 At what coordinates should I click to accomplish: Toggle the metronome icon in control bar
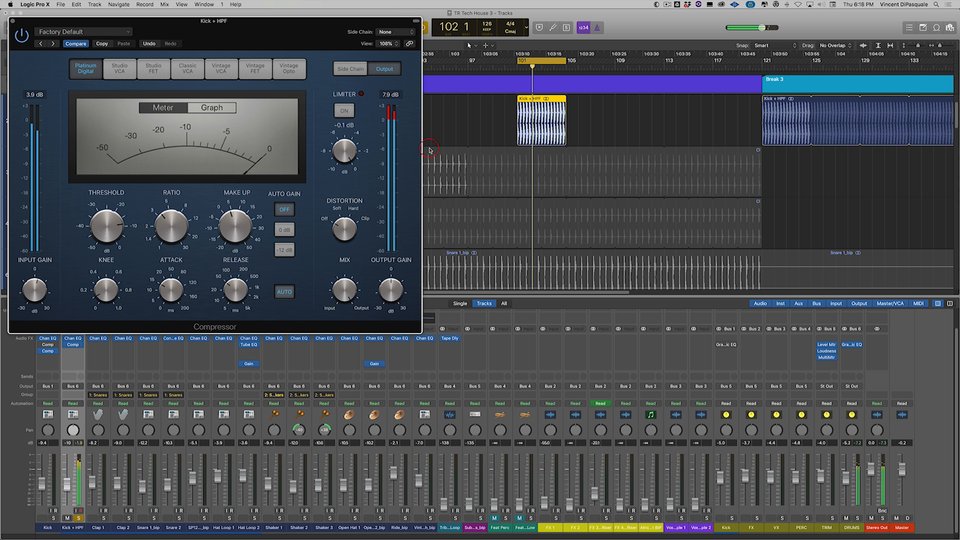tap(597, 28)
